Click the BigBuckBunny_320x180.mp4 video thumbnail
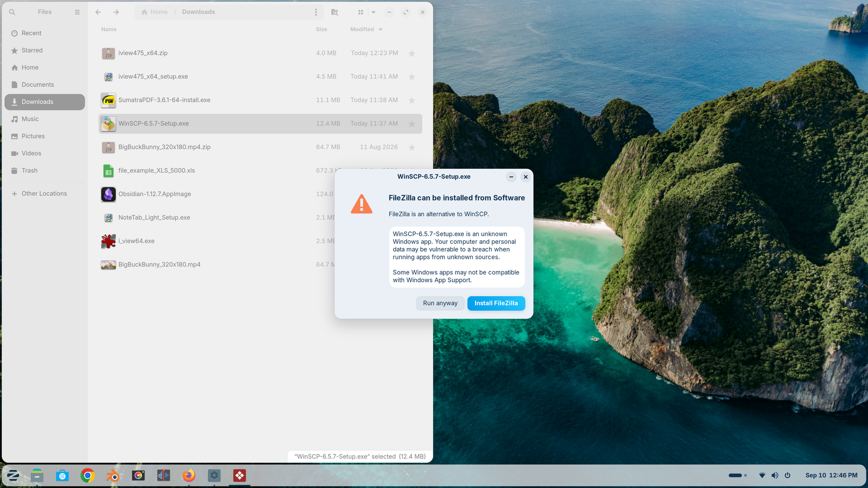Viewport: 868px width, 488px height. click(x=108, y=265)
